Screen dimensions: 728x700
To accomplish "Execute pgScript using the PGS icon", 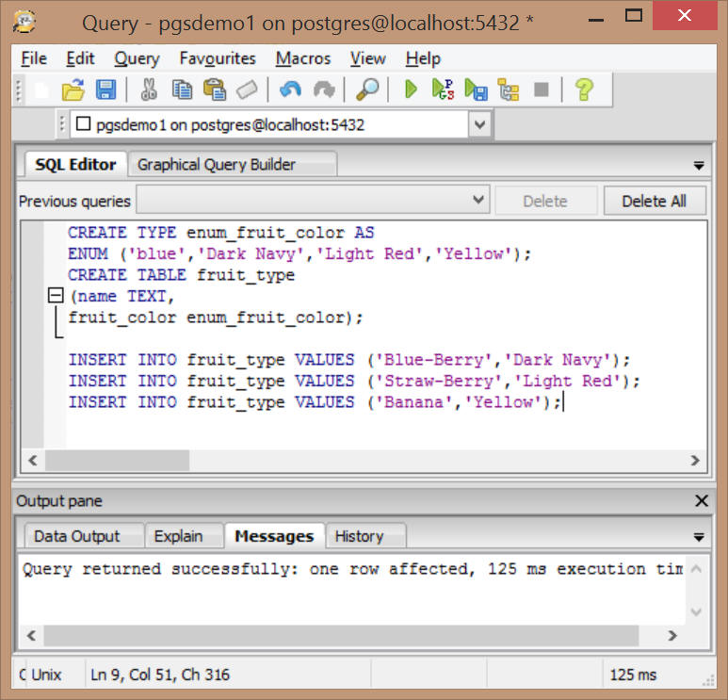I will (x=443, y=90).
